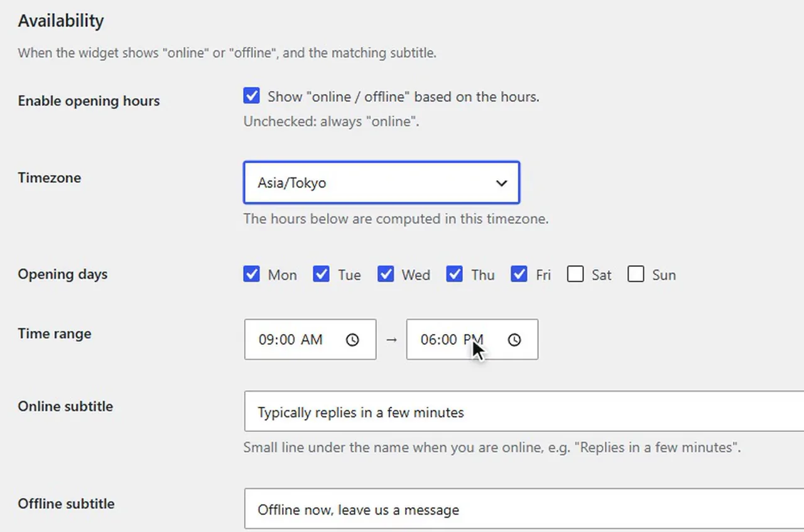
Task: Click the Timezone row label
Action: [x=50, y=178]
